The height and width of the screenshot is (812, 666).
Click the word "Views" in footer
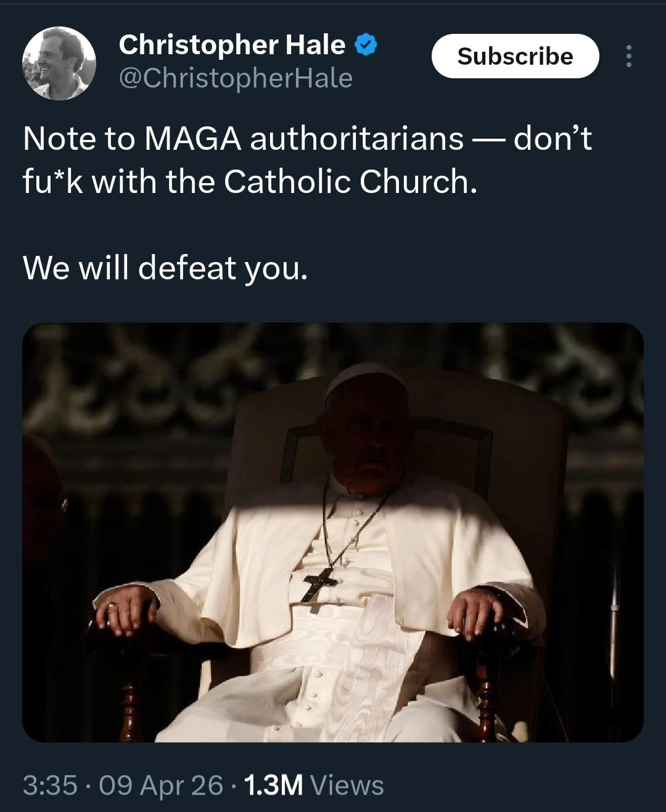pyautogui.click(x=347, y=785)
